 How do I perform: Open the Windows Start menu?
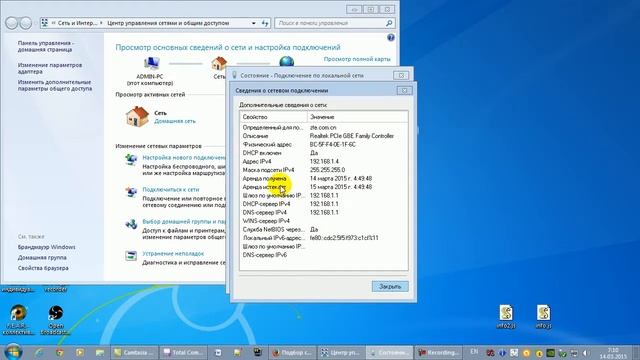[13, 352]
